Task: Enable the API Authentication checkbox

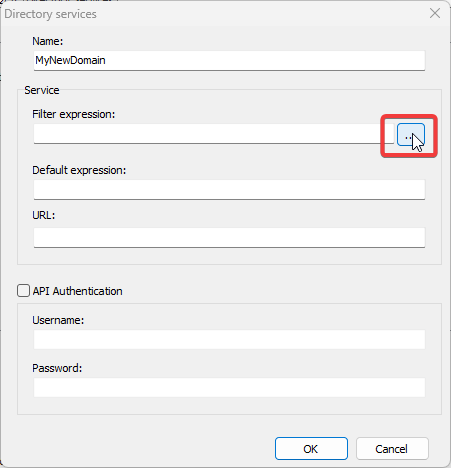Action: [x=23, y=291]
